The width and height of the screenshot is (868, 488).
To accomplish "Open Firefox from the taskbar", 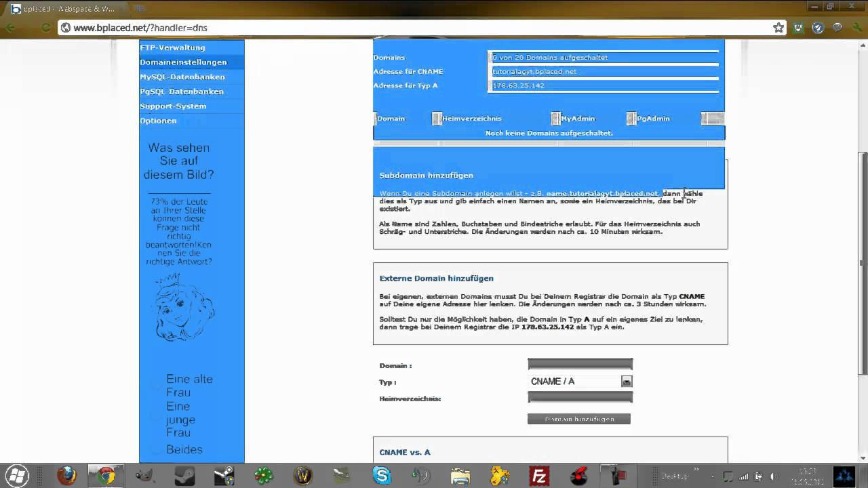I will point(66,476).
